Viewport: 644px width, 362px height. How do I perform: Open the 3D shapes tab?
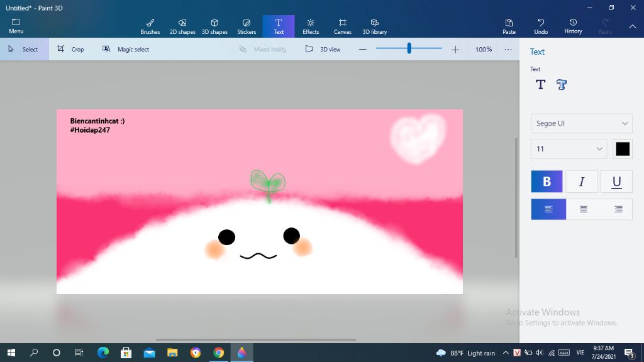[214, 26]
